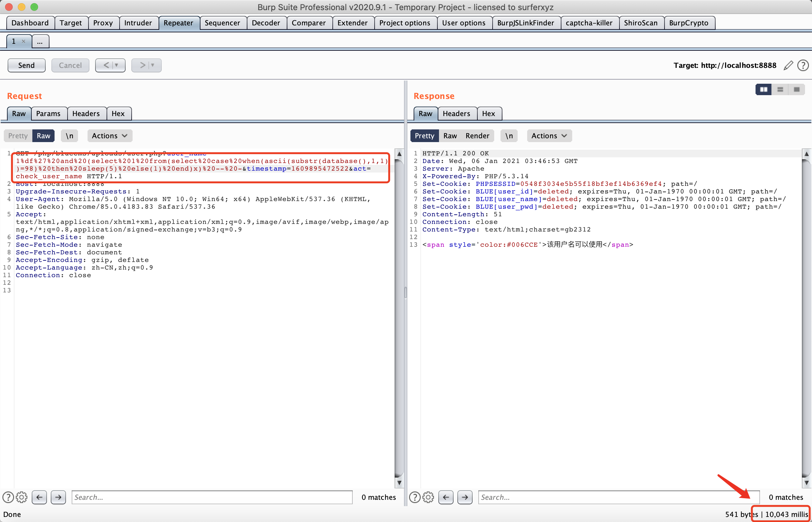Go to next match in response search
This screenshot has height=522, width=812.
[464, 497]
